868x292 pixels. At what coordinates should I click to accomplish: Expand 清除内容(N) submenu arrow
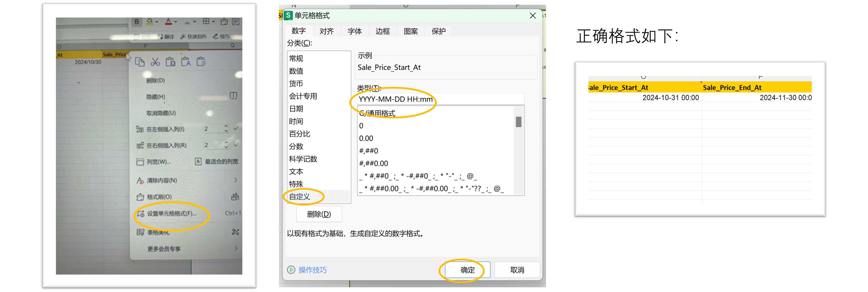236,180
